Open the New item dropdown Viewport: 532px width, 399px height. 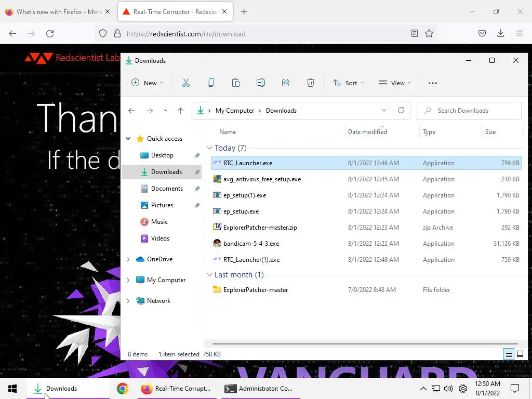148,83
